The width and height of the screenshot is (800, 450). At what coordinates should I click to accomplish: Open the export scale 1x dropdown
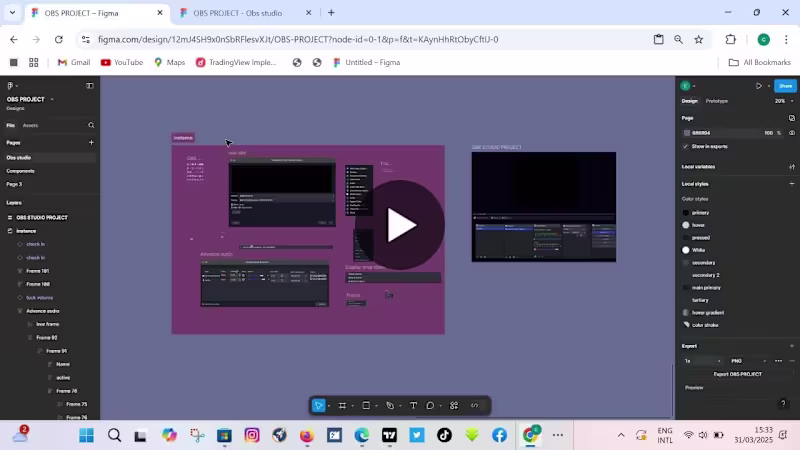point(703,361)
